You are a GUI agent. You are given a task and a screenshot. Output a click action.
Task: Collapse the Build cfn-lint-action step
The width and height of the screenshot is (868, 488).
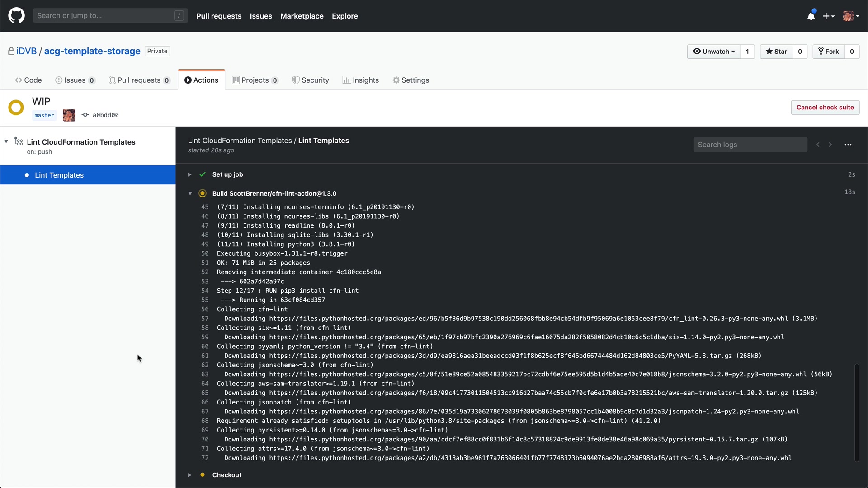pyautogui.click(x=190, y=193)
